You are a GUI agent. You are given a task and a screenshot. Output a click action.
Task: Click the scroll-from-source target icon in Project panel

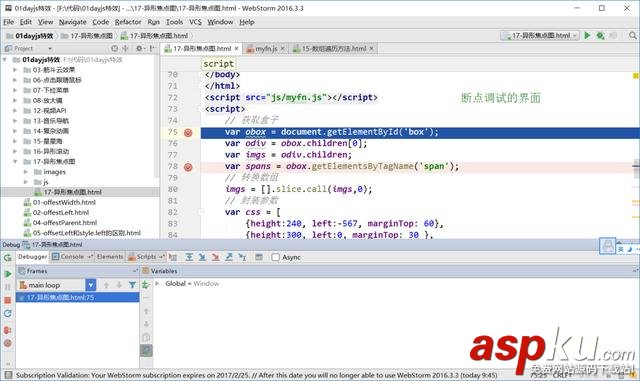pyautogui.click(x=114, y=48)
